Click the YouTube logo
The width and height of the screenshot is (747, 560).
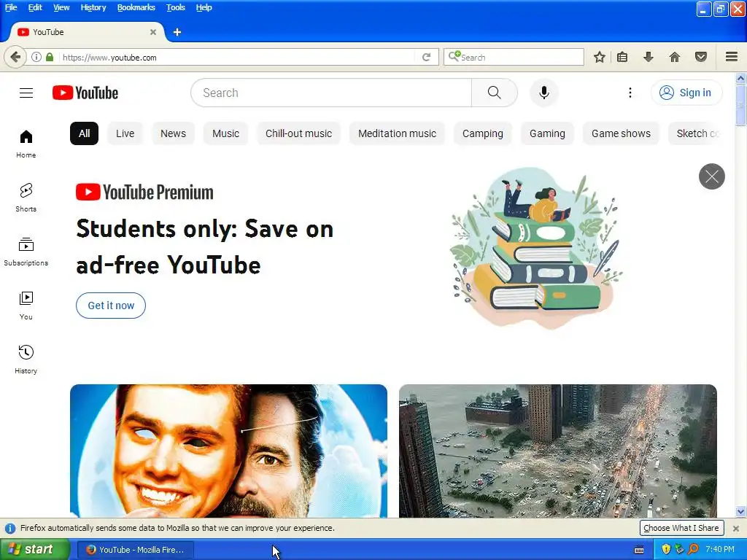click(x=85, y=93)
